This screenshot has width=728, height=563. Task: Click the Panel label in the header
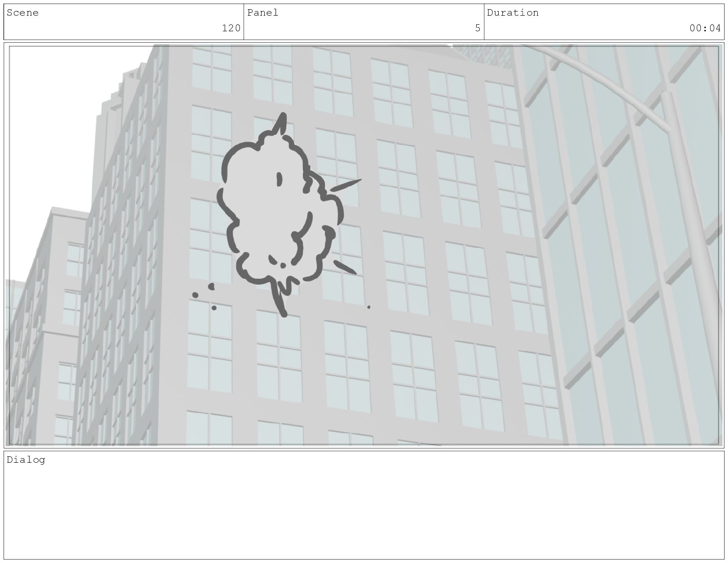(263, 13)
